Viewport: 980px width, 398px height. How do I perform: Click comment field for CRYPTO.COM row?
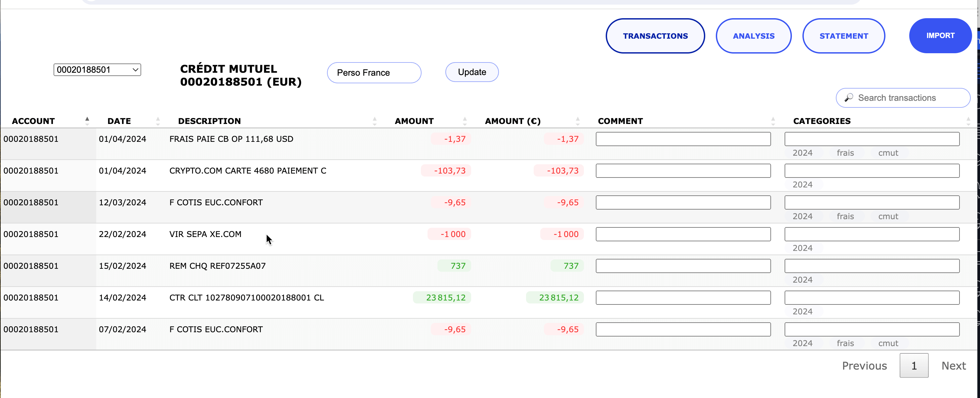tap(683, 171)
